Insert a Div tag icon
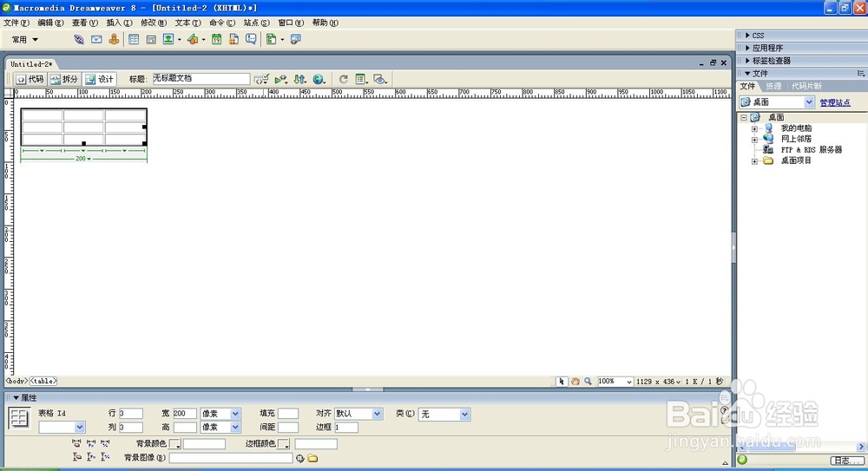Viewport: 868px width, 471px height. click(x=150, y=39)
